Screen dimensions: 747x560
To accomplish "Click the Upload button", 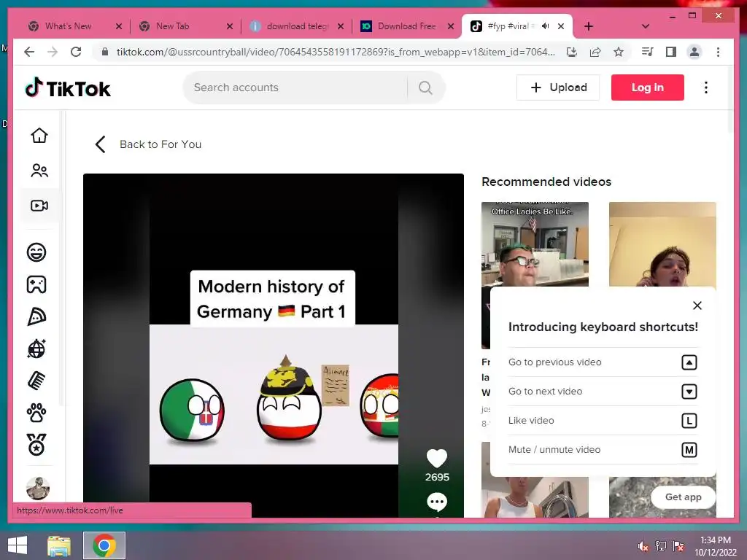I will 558,87.
